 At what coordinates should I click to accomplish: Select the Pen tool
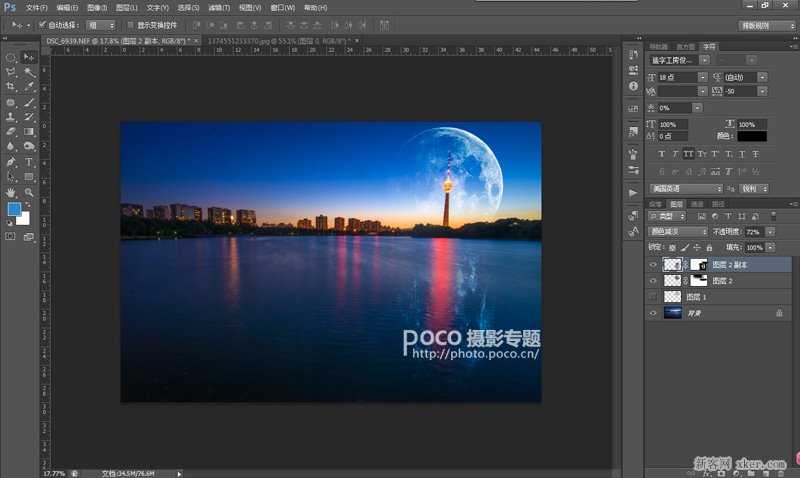tap(10, 162)
